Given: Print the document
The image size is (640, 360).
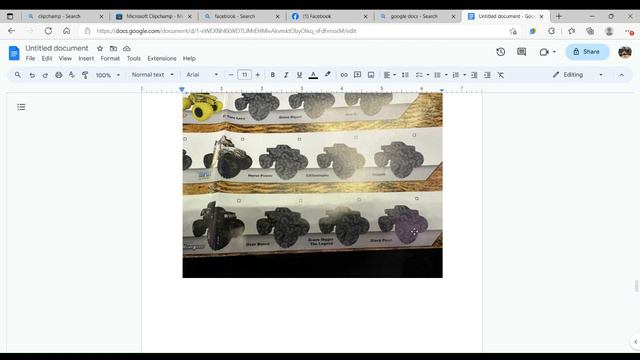Looking at the screenshot, I should point(59,75).
